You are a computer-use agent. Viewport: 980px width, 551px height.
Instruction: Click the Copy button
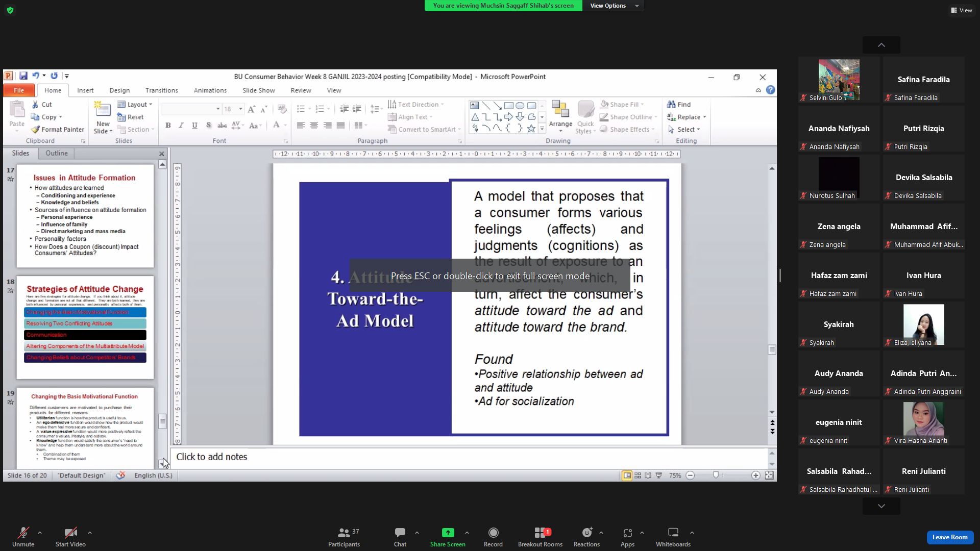[x=46, y=117]
